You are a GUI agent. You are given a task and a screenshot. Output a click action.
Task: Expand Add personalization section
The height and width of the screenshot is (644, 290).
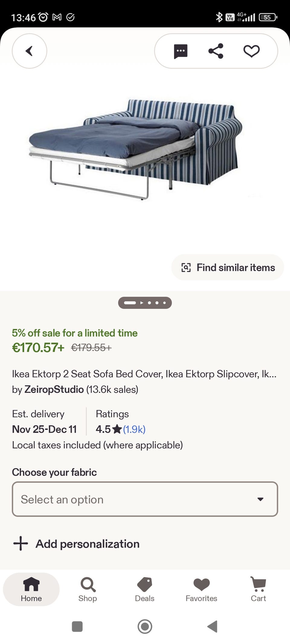click(88, 544)
